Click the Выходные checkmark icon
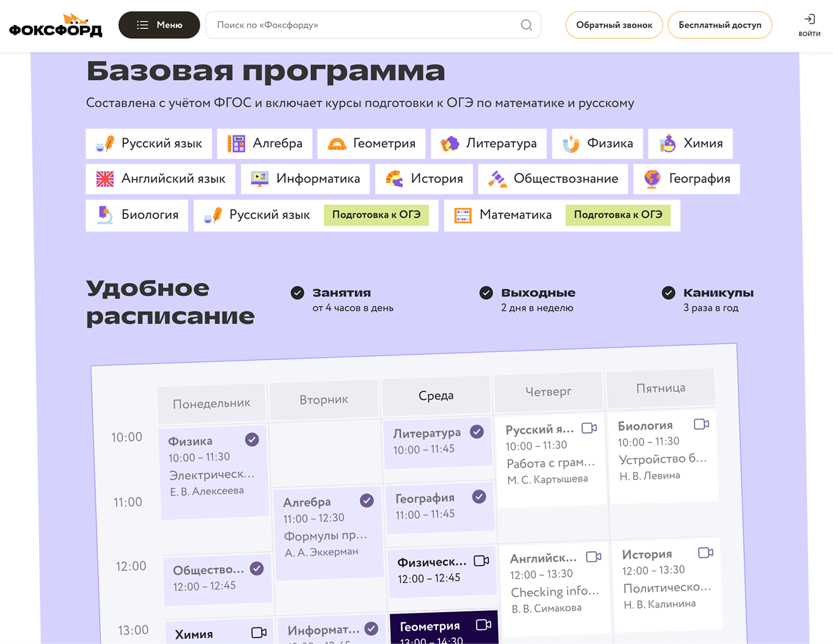The height and width of the screenshot is (644, 833). tap(486, 293)
